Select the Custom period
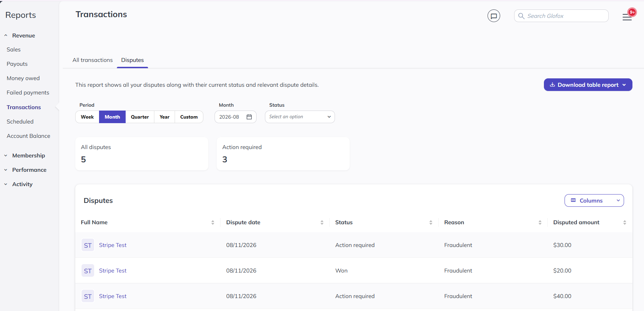644x311 pixels. pos(189,117)
